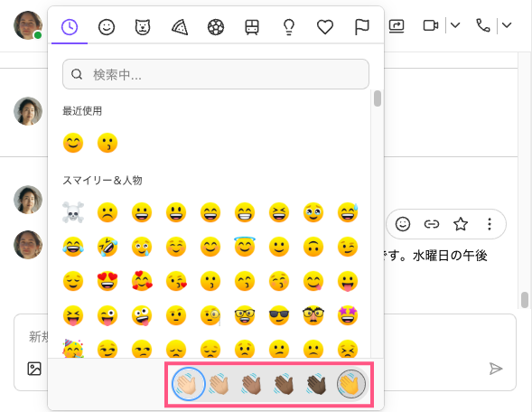Screen dimensions: 532x412
Task: Add reaction from message hover toolbar
Action: click(x=403, y=224)
